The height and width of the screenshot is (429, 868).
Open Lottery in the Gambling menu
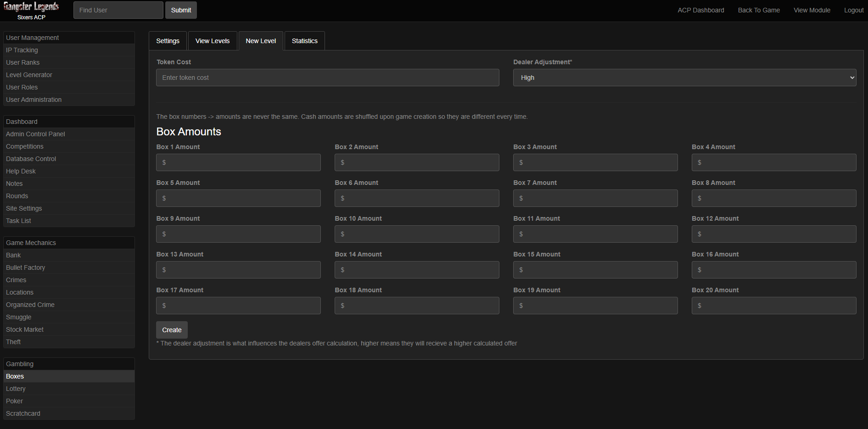pos(16,389)
